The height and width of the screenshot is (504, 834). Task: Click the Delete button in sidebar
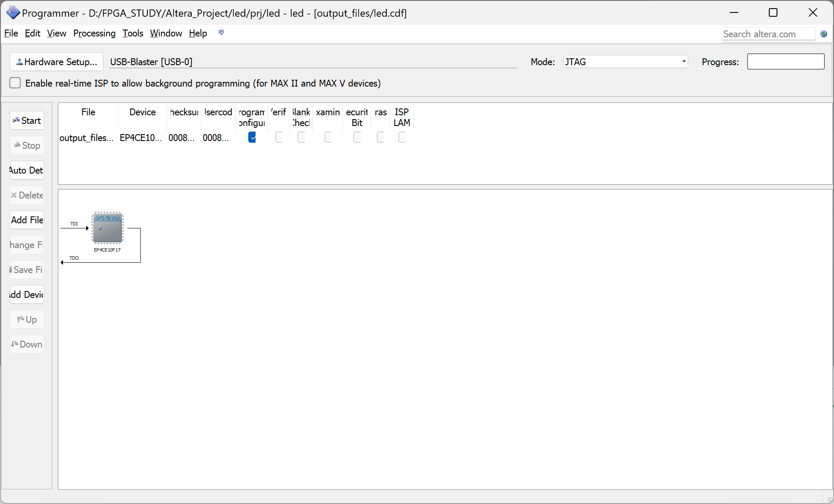[27, 195]
